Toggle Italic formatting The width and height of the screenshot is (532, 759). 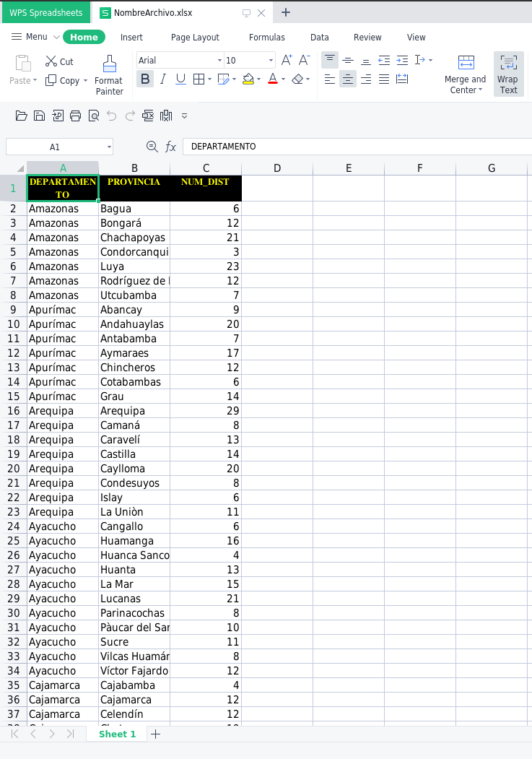pyautogui.click(x=163, y=79)
